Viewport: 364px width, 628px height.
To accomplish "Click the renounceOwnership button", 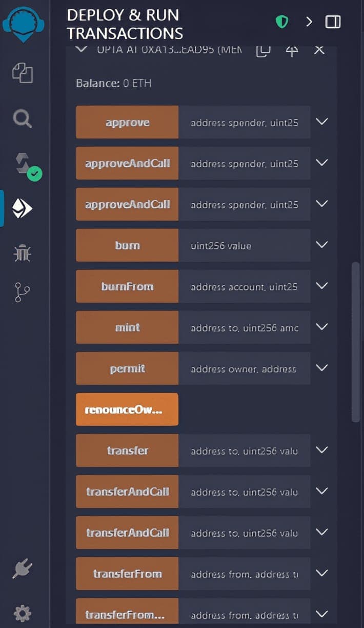I will (127, 409).
